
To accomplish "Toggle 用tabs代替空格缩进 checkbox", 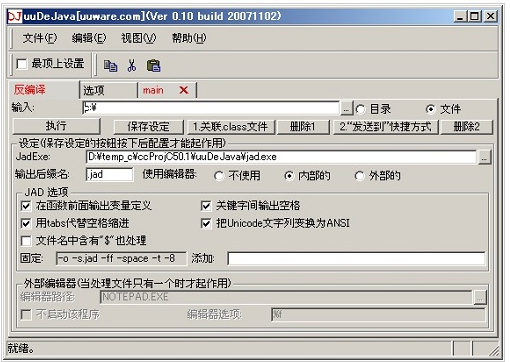I will coord(26,223).
